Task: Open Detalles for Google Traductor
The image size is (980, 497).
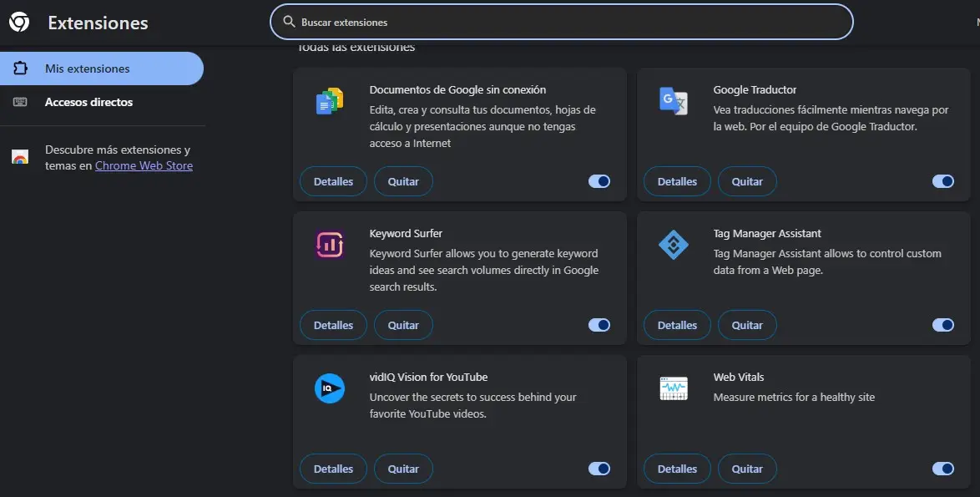Action: [677, 181]
